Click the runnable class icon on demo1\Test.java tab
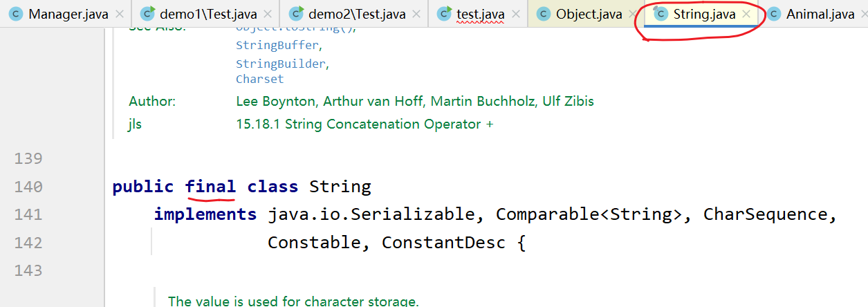The width and height of the screenshot is (868, 307). [147, 14]
